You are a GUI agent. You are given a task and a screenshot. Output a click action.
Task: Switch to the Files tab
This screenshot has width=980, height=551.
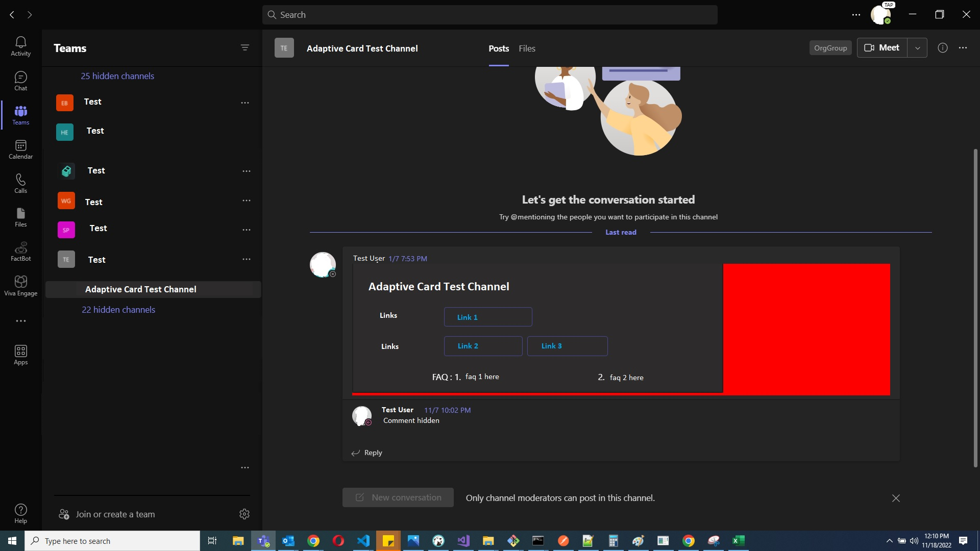coord(527,48)
